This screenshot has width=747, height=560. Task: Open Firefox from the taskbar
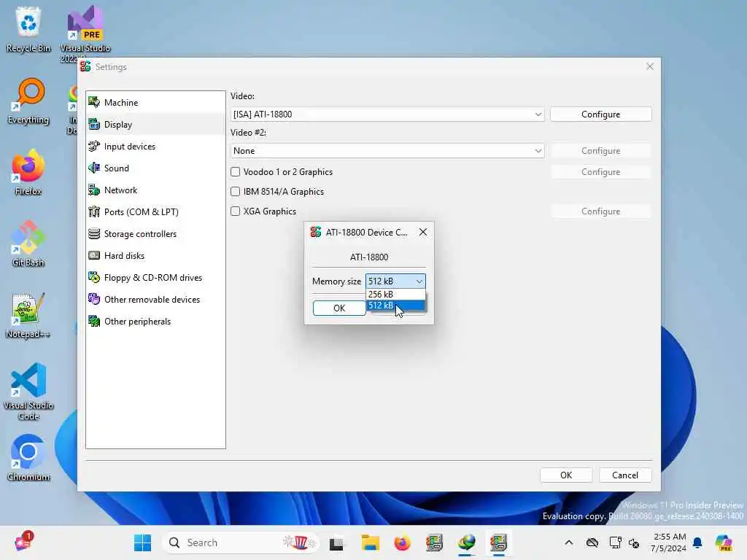coord(402,542)
